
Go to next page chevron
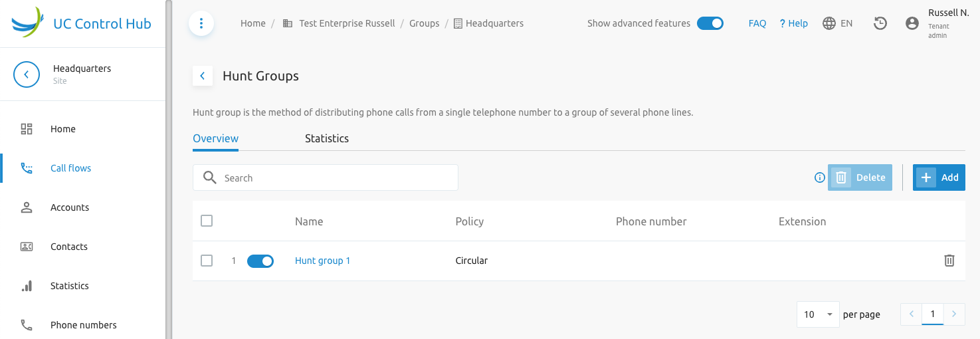click(955, 314)
